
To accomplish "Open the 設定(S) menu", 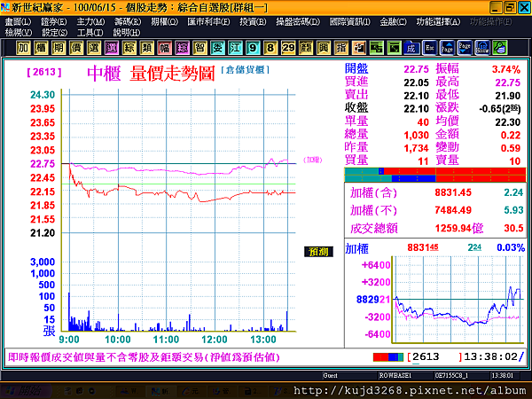I will [54, 33].
